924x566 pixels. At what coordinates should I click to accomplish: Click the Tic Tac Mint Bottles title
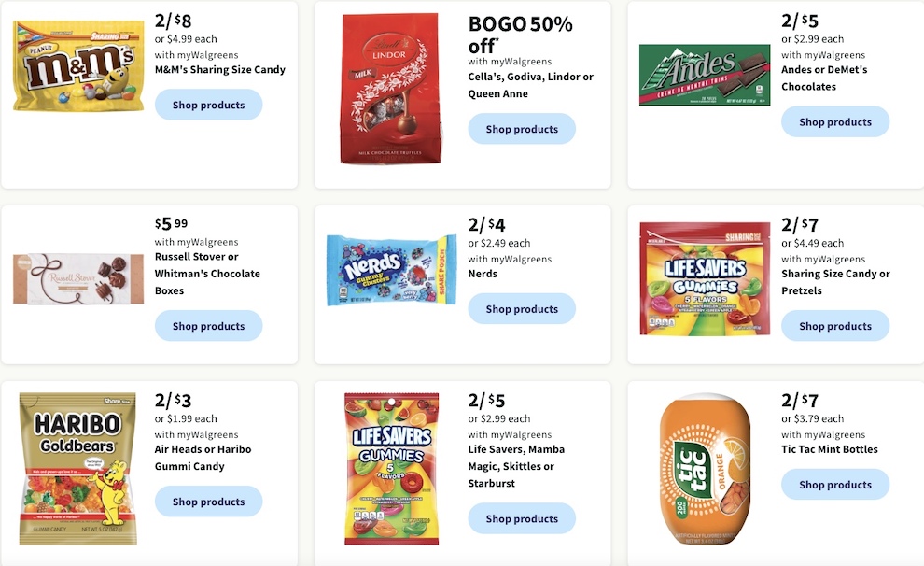tap(830, 449)
